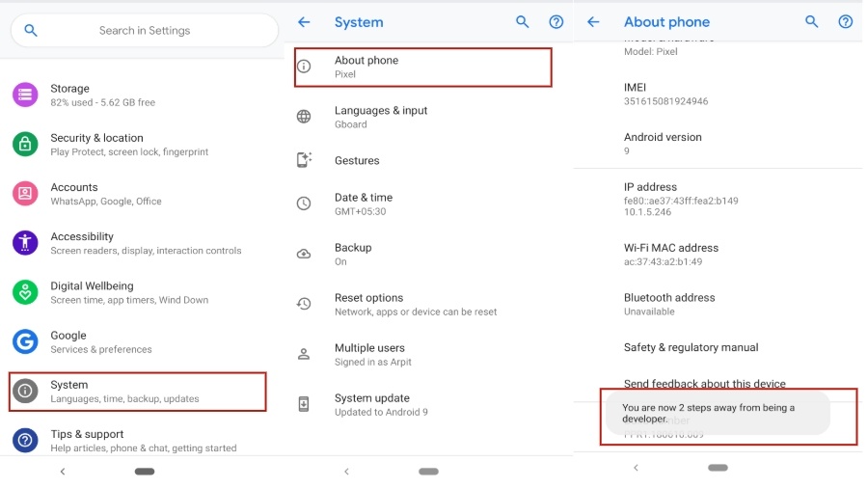Tap the search icon in the System header
Viewport: 868px width, 488px height.
coord(523,22)
